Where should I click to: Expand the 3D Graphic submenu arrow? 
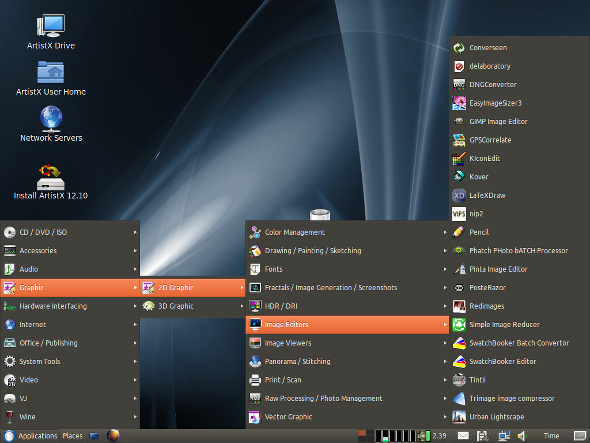[242, 306]
